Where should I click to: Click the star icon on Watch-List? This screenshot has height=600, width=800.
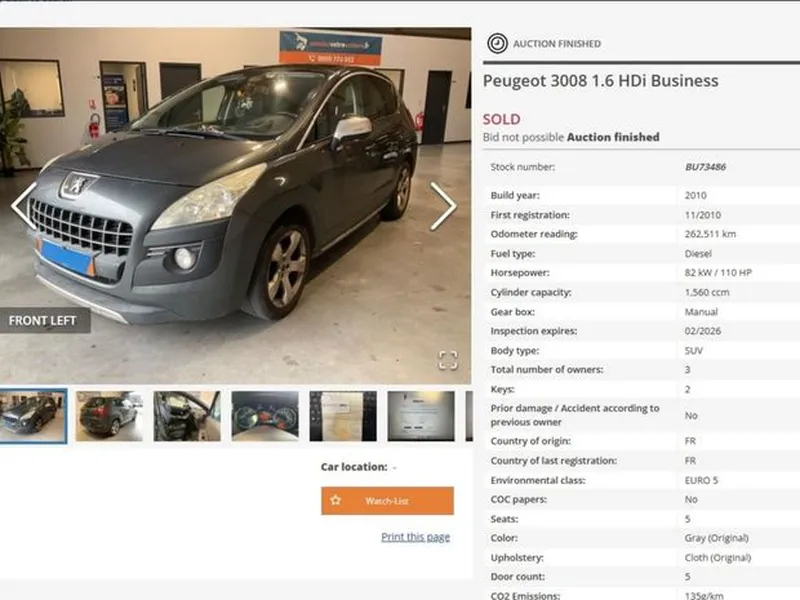(x=335, y=501)
